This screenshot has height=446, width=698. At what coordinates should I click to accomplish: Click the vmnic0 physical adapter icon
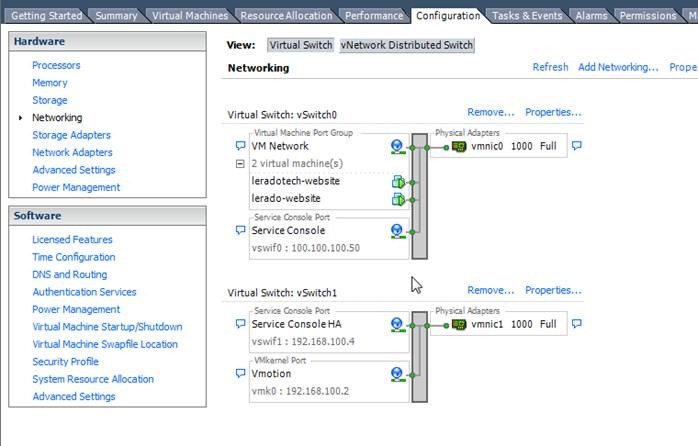point(459,146)
